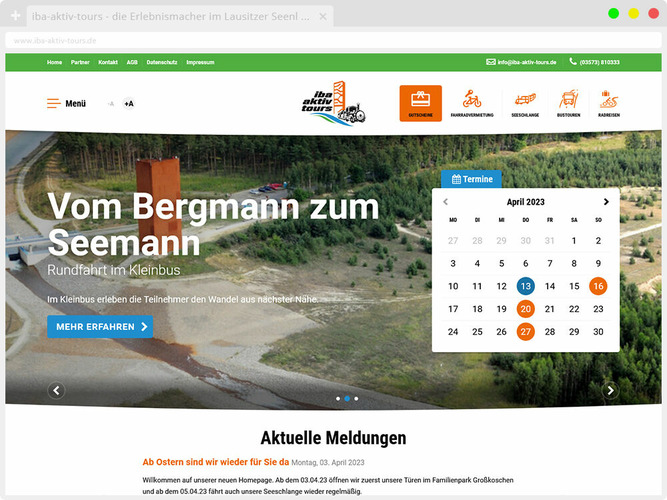The image size is (667, 500).
Task: Decrease font size with -A
Action: [110, 104]
